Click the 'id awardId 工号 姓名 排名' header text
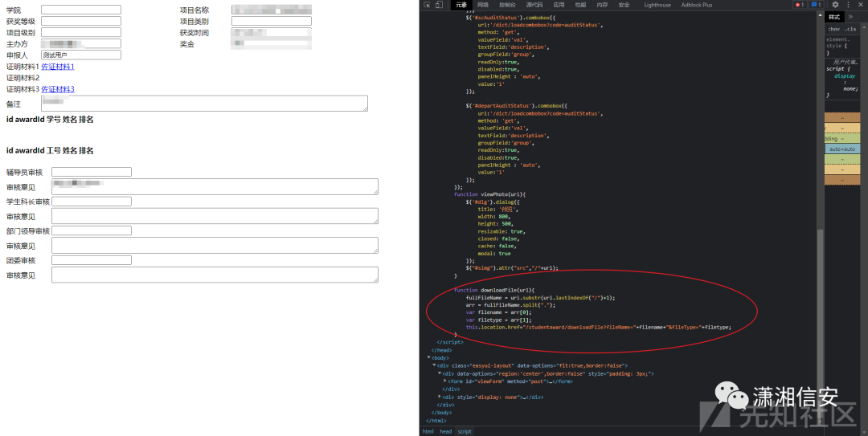 [50, 150]
